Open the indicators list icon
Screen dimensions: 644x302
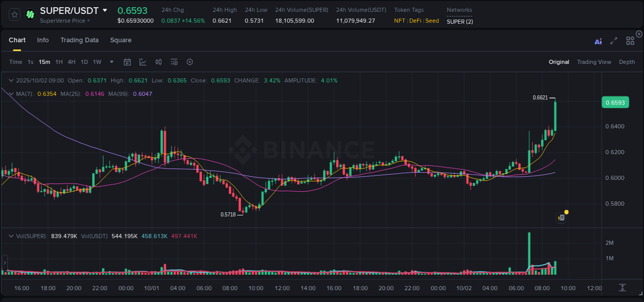[x=174, y=62]
